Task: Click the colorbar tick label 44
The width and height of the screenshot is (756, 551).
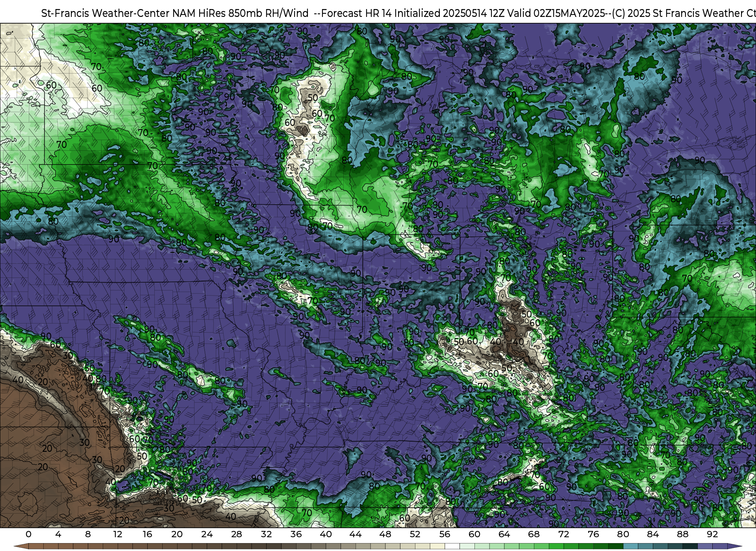Action: [x=356, y=534]
